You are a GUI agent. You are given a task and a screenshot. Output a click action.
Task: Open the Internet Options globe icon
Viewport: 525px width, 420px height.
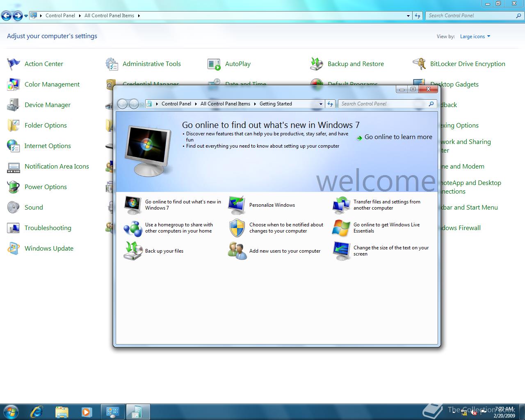(14, 146)
